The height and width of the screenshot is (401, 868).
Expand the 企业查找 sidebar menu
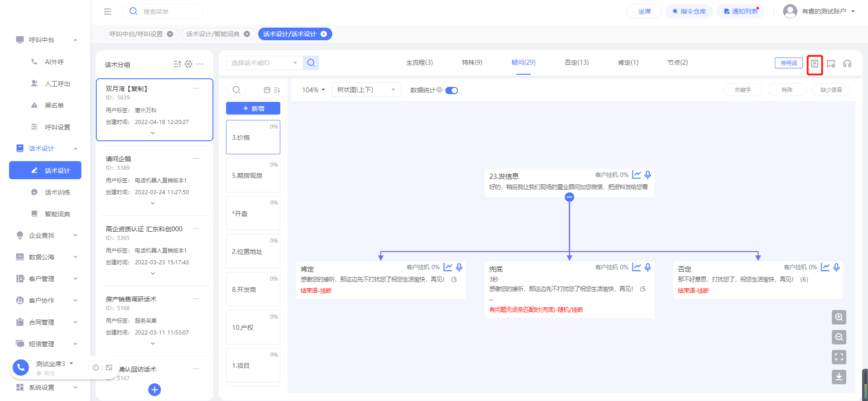(x=75, y=235)
